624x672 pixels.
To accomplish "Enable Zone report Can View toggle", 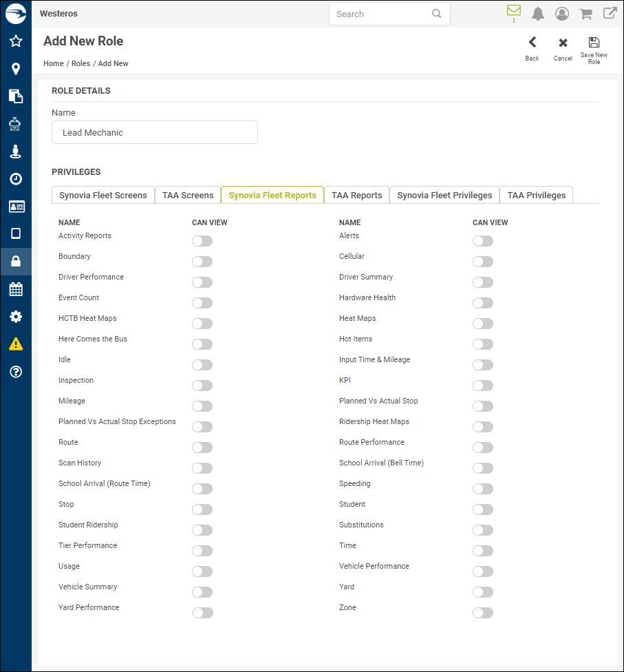I will click(x=483, y=613).
